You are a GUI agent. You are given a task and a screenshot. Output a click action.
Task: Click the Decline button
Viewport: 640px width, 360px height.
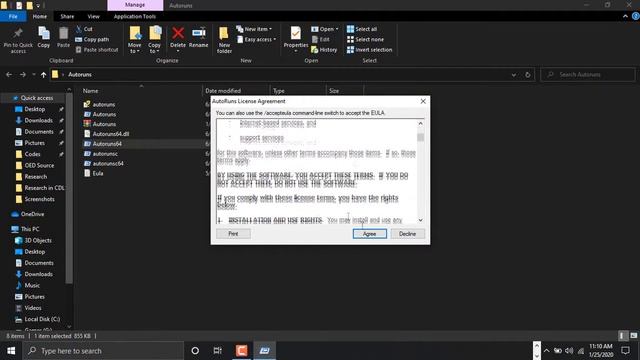click(407, 234)
